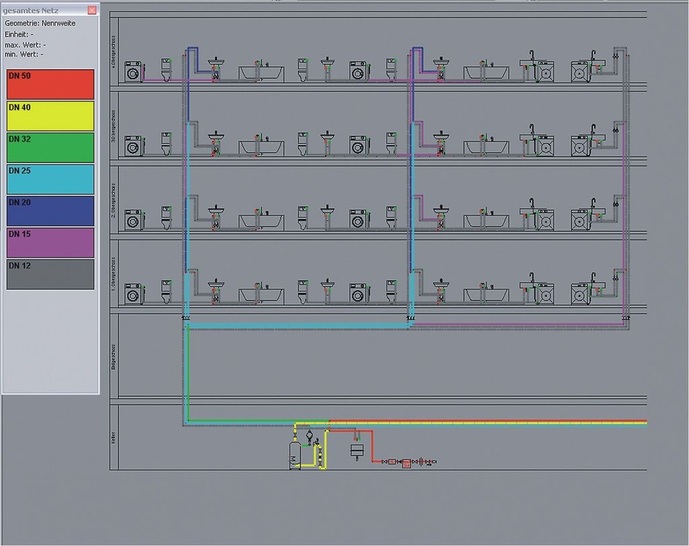Select the circular pump symbol above the heater
689x546 pixels.
[309, 436]
